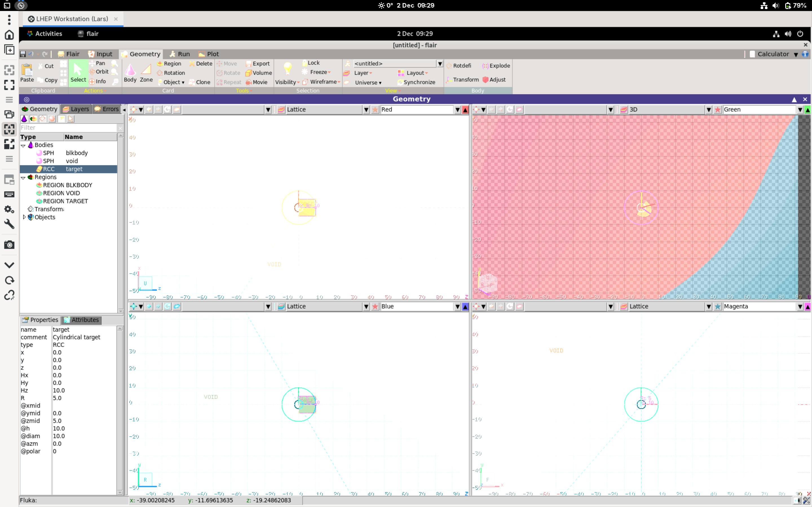Click the Transform icon in Body section
The height and width of the screenshot is (507, 812).
[462, 79]
